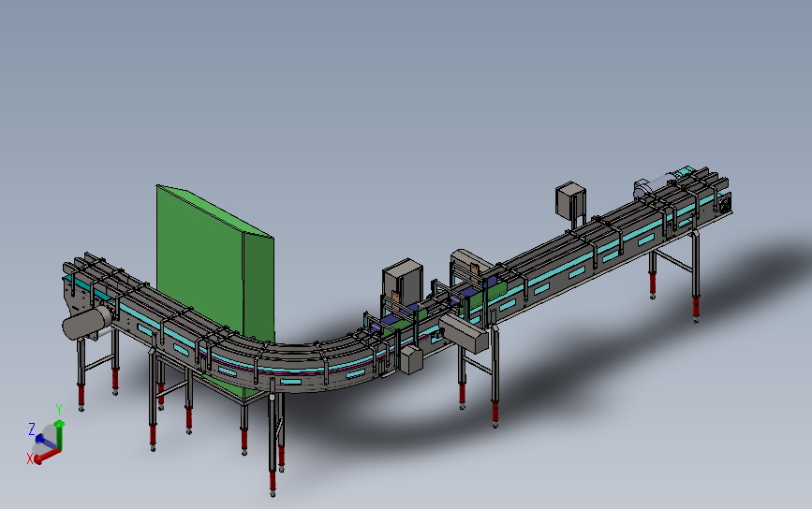812x509 pixels.
Task: Select the far-right support leg's red foot
Action: point(696,306)
